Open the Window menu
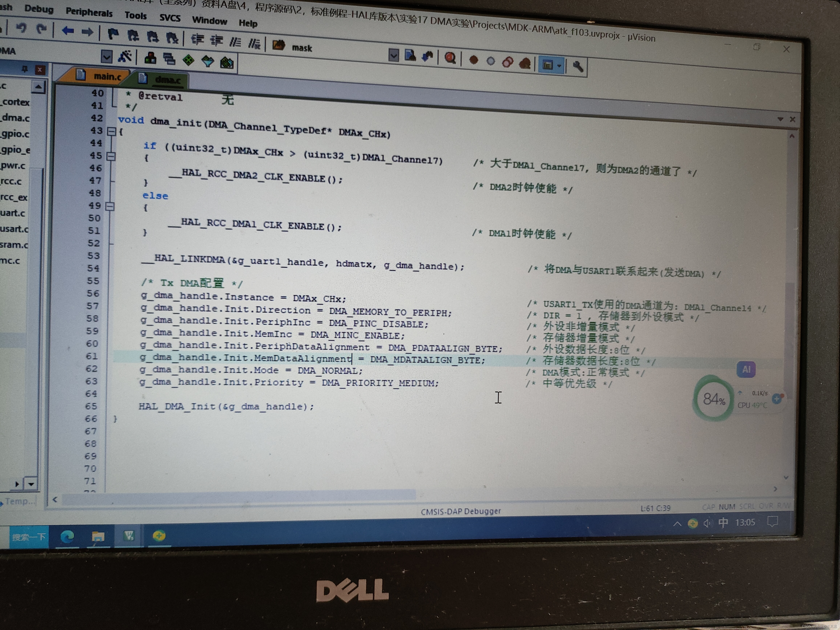The width and height of the screenshot is (840, 630). click(x=209, y=21)
